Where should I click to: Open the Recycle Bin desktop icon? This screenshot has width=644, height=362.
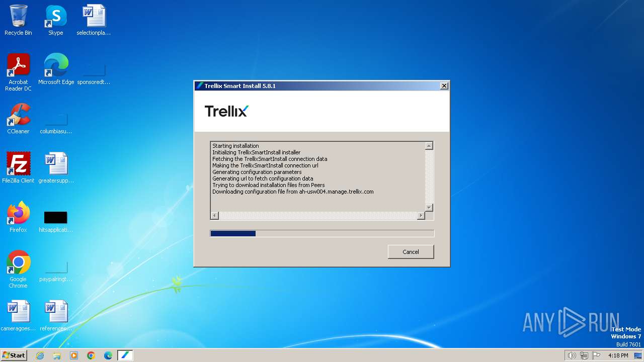pyautogui.click(x=18, y=20)
